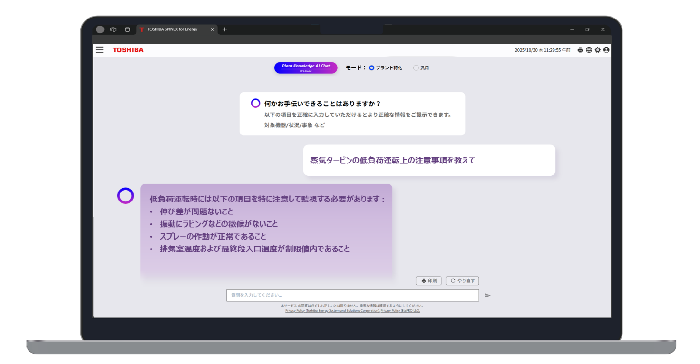Click bullet 伸び差が問題ないこと
This screenshot has width=700, height=364.
coord(196,211)
